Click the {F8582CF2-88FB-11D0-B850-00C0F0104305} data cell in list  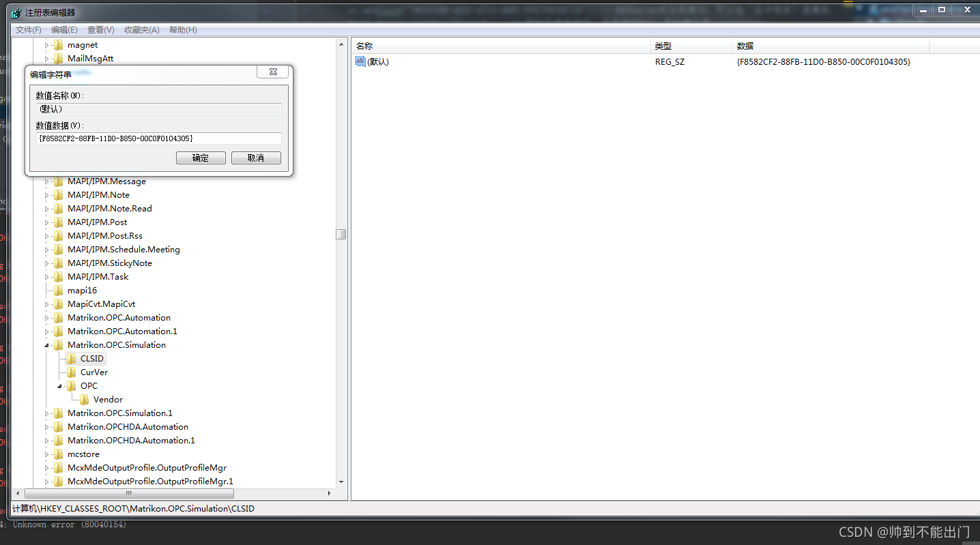pyautogui.click(x=824, y=62)
